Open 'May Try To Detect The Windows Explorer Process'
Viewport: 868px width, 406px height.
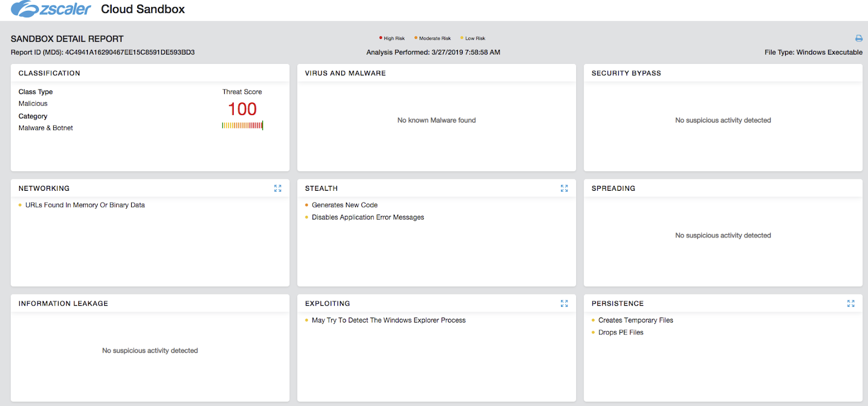388,320
